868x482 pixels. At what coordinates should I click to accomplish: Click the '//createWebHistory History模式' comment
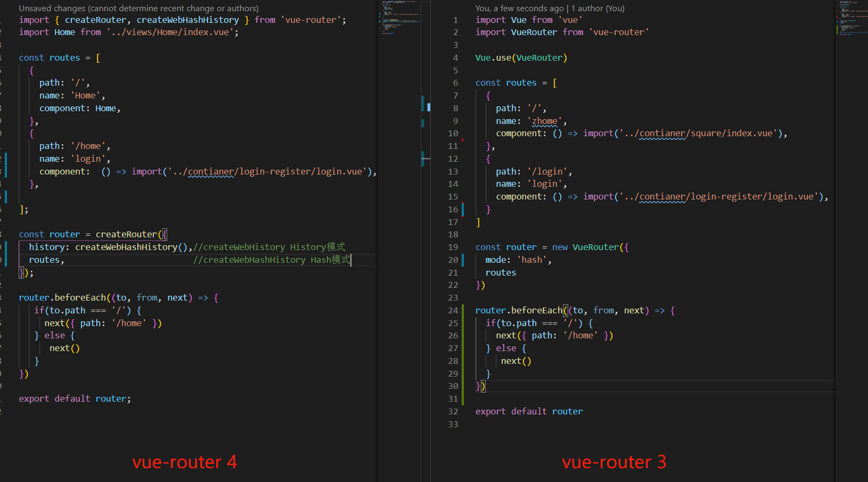(x=269, y=247)
